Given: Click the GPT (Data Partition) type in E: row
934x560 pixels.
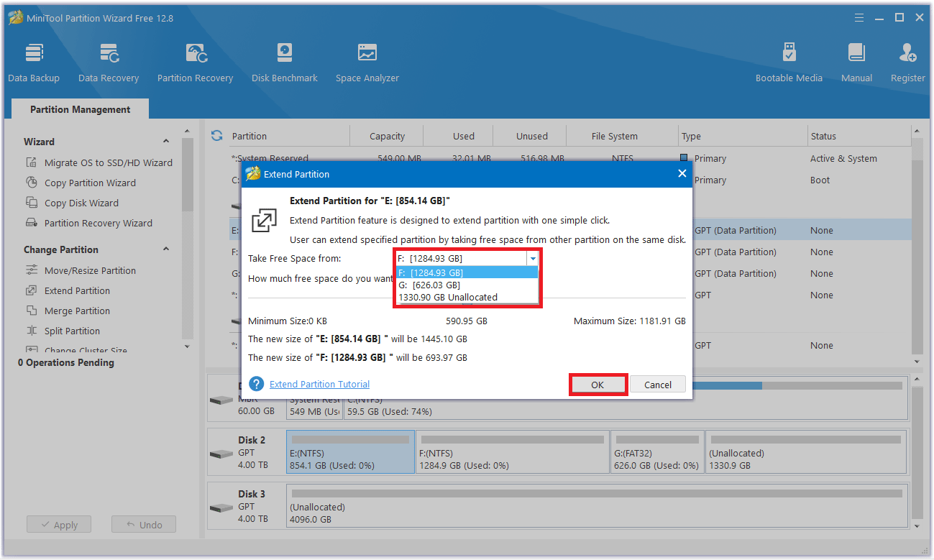Looking at the screenshot, I should (736, 231).
